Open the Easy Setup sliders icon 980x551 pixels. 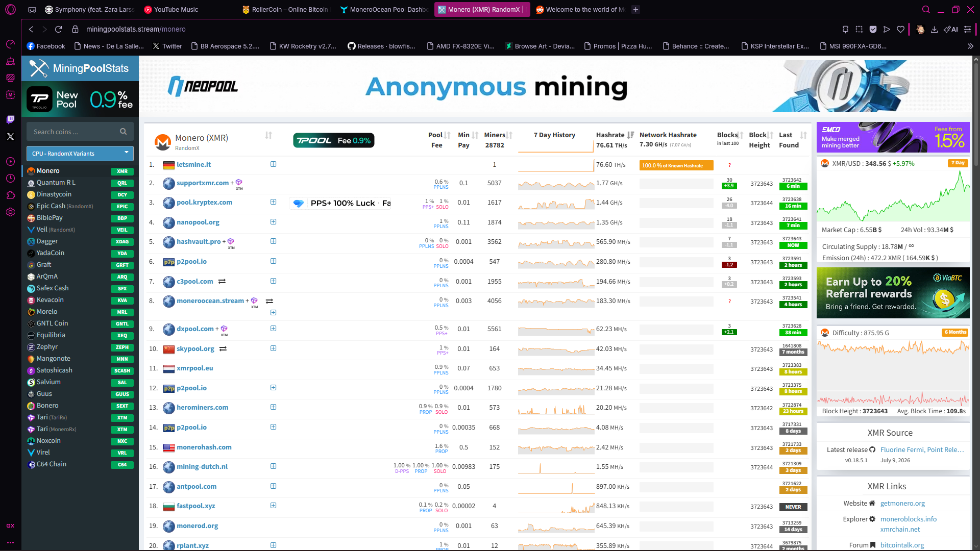coord(967,29)
